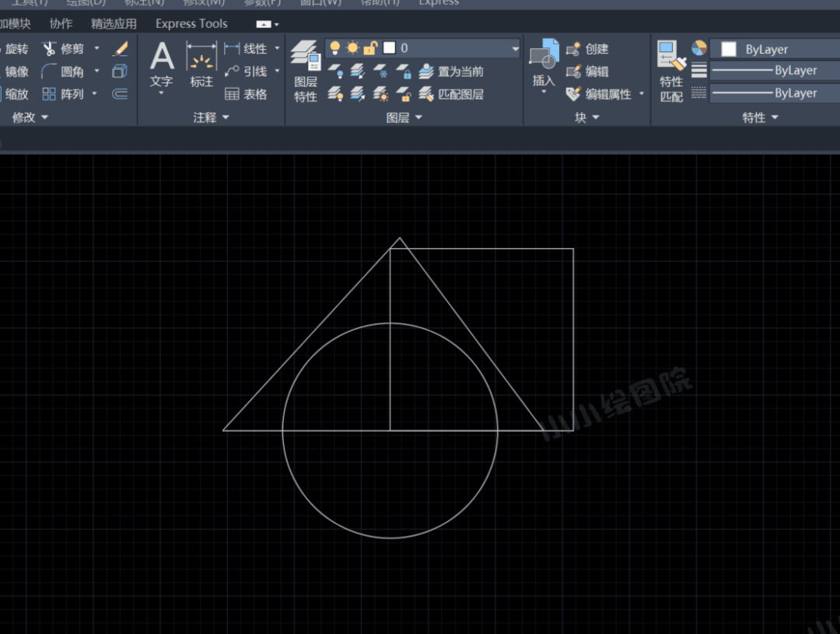Open the ribbon display options dropdown arrow
Image resolution: width=840 pixels, height=634 pixels.
tap(276, 25)
